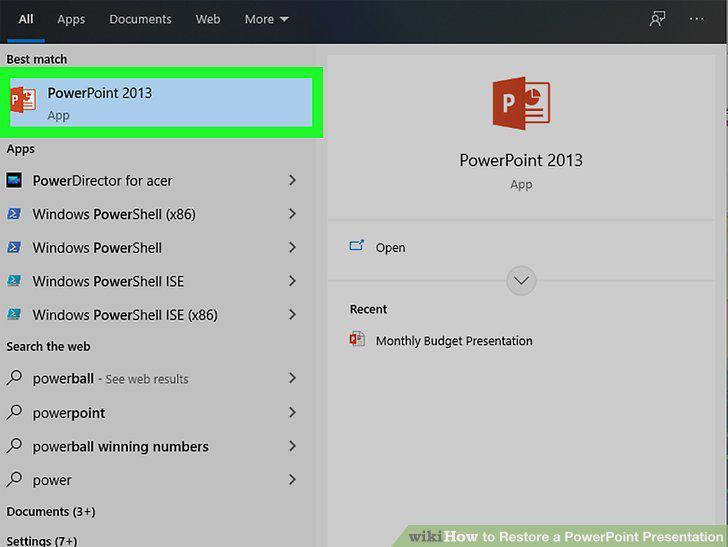This screenshot has width=728, height=547.
Task: Expand the Windows PowerShell ISE (x86) arrow
Action: tap(292, 314)
